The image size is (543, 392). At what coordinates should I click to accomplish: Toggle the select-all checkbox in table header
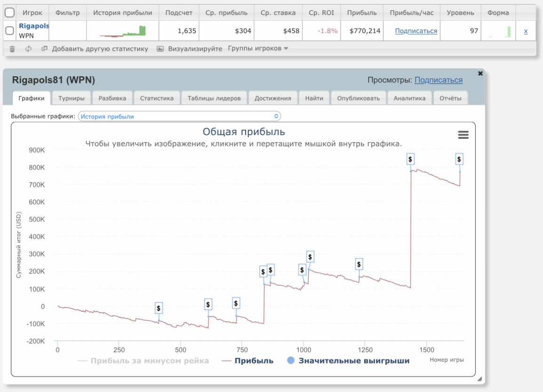9,13
